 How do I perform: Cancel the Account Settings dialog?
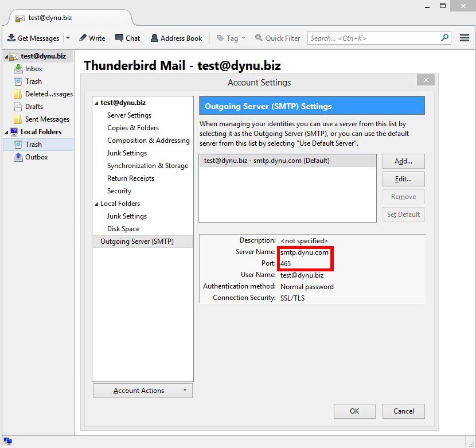[403, 411]
